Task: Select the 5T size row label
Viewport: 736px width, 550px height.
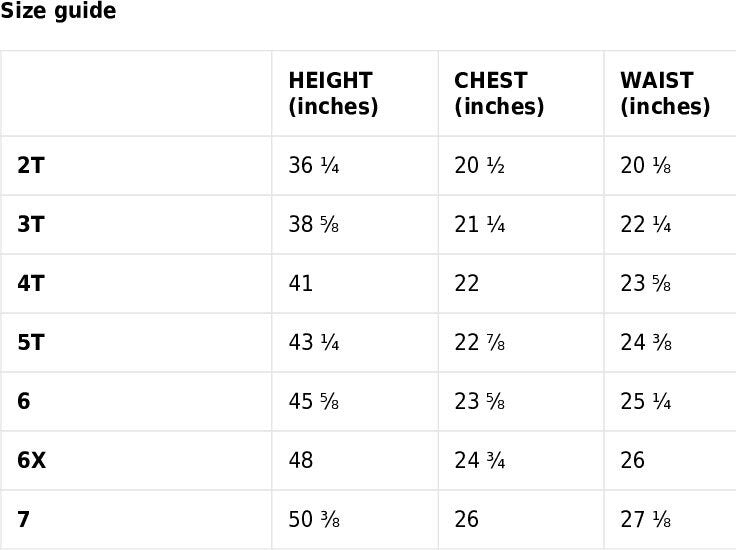Action: [31, 343]
